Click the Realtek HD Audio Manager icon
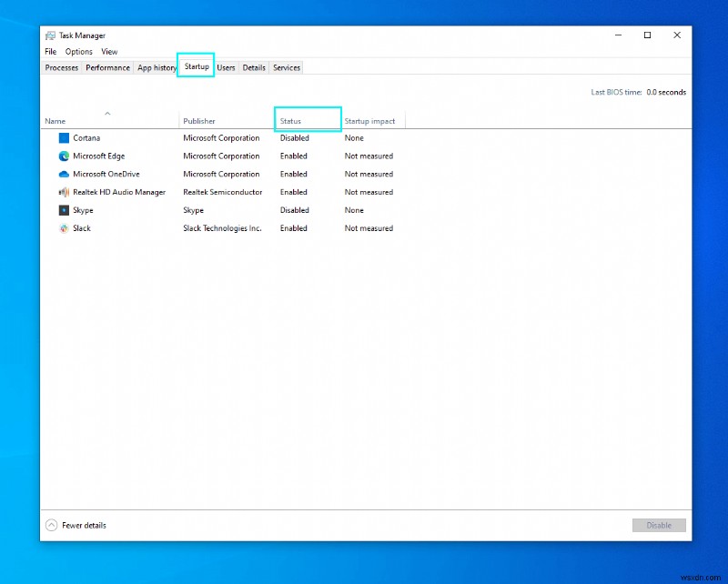This screenshot has height=584, width=728. tap(62, 192)
